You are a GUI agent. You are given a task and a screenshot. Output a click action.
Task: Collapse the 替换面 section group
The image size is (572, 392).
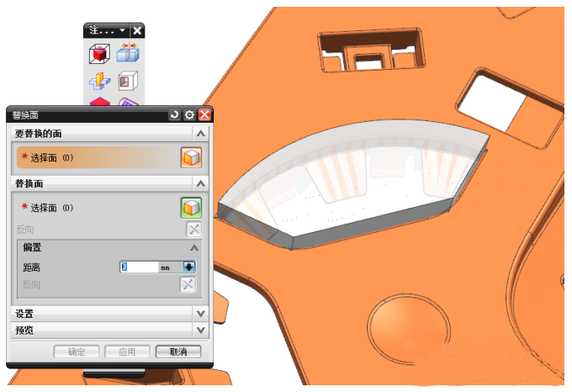click(200, 183)
